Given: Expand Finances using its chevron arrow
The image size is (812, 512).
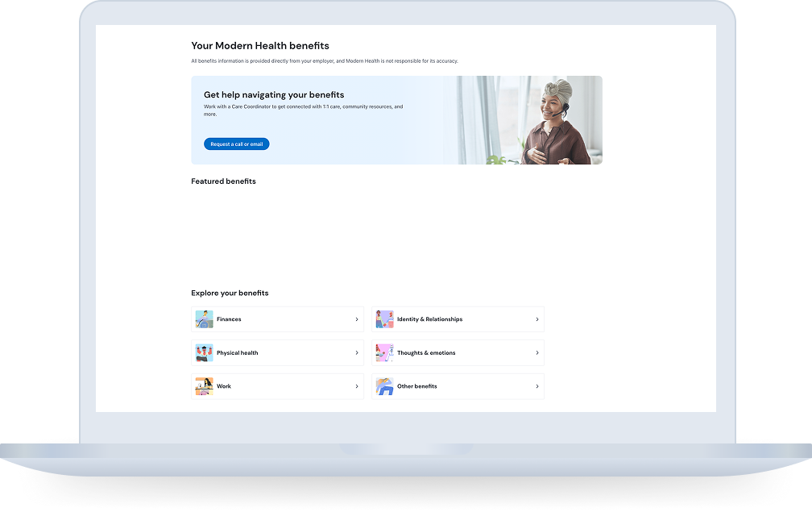Looking at the screenshot, I should [x=357, y=319].
